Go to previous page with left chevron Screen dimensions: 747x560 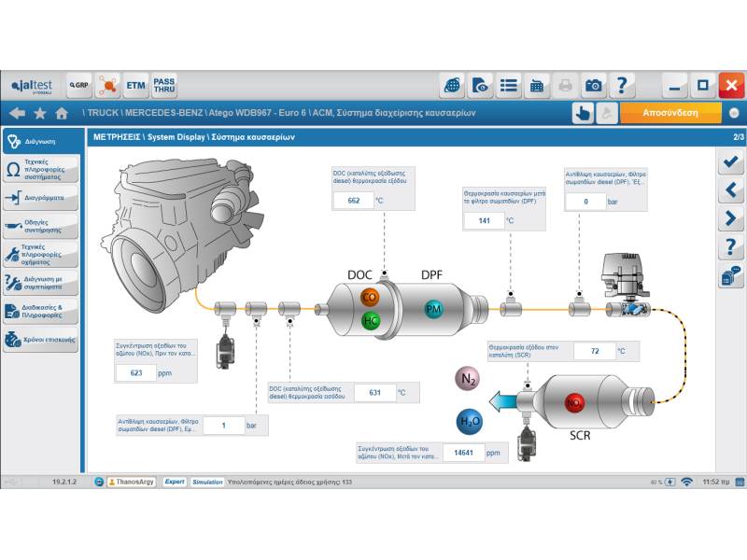(x=730, y=190)
